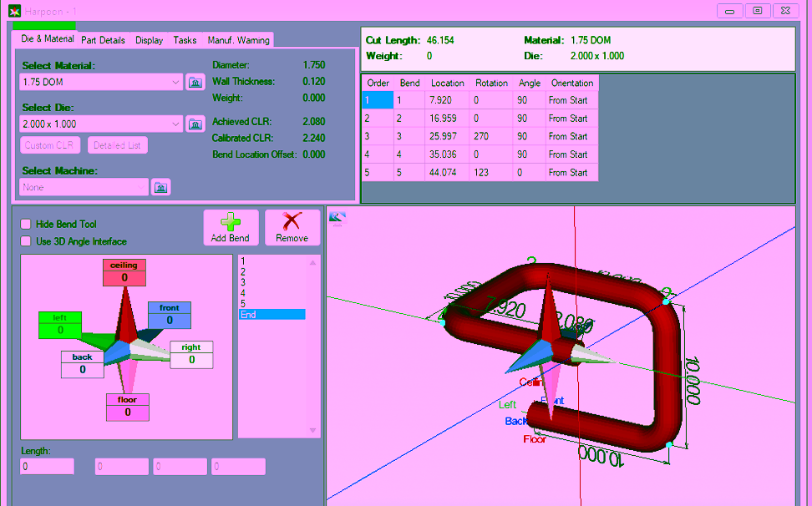The image size is (812, 506).
Task: Open the Manuf. Warning tab
Action: [238, 40]
